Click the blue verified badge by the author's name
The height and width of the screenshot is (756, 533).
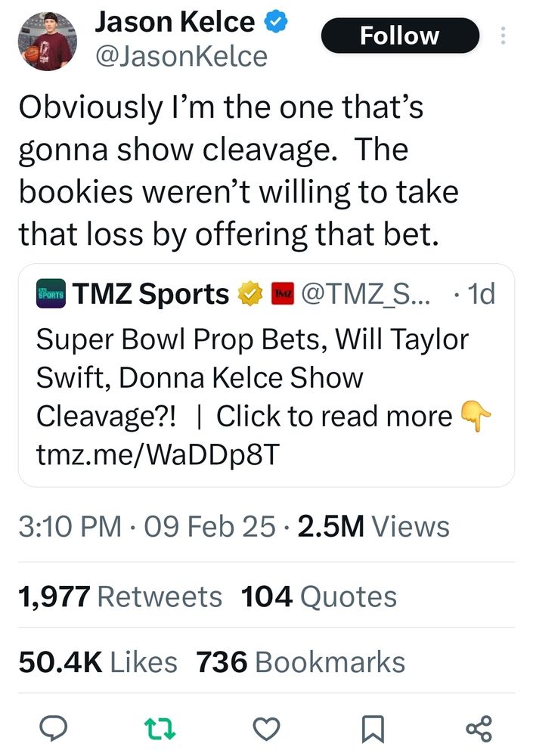[274, 22]
